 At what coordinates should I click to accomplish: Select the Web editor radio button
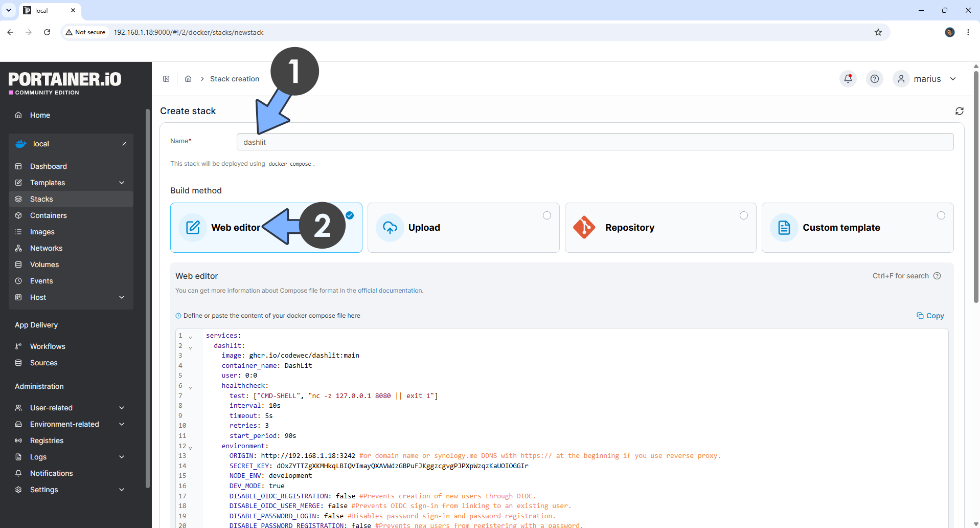pyautogui.click(x=350, y=215)
